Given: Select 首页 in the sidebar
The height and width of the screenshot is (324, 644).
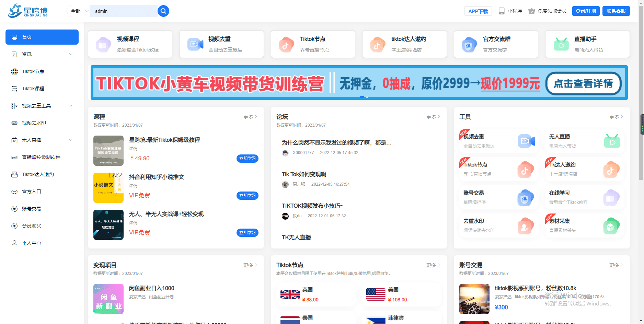Looking at the screenshot, I should (x=42, y=37).
